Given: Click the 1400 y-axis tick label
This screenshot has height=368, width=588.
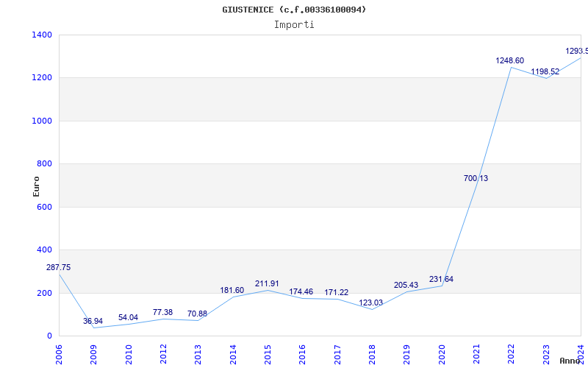Looking at the screenshot, I should click(42, 35).
